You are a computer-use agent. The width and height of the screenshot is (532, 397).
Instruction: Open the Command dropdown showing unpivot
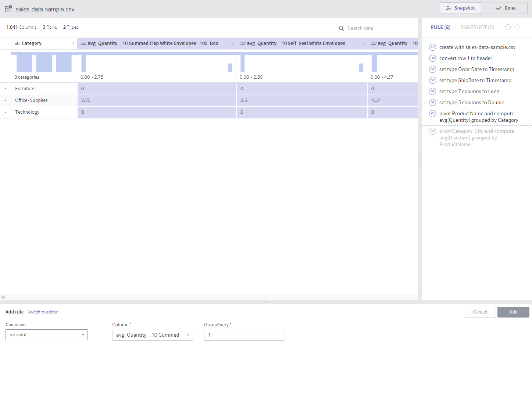[47, 335]
